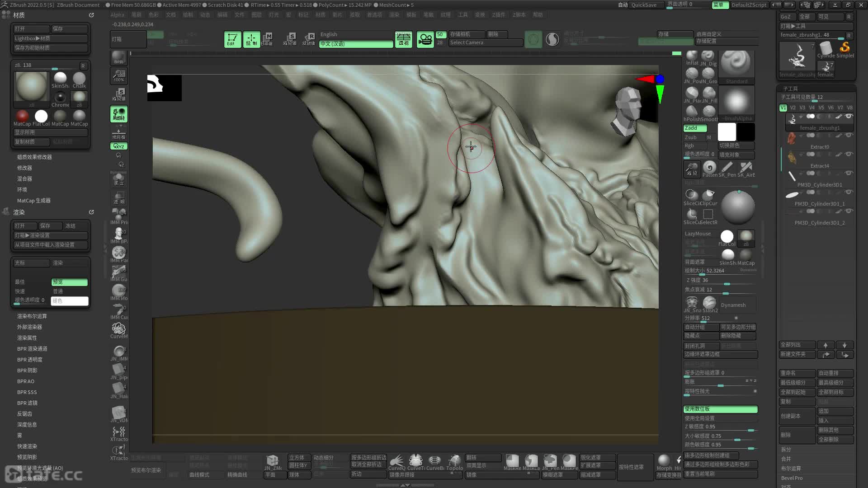Select the ClipCurve brush
The width and height of the screenshot is (868, 488).
(x=709, y=197)
